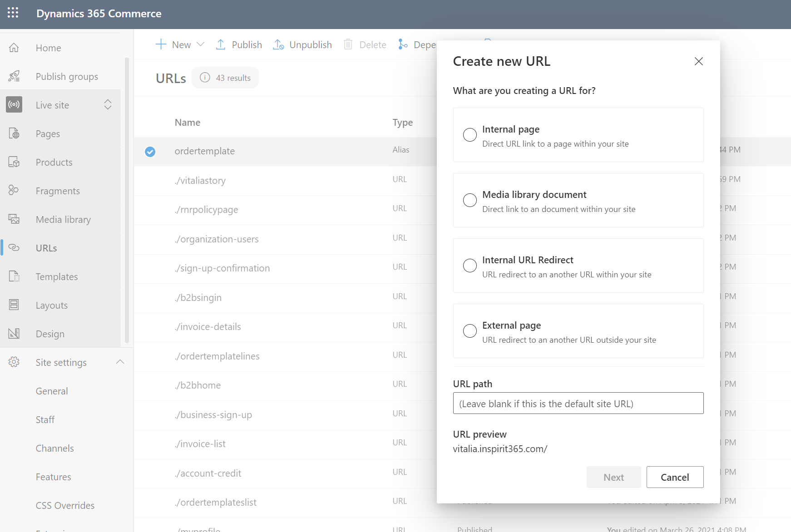Viewport: 791px width, 532px height.
Task: Select the Internal page radio option
Action: [470, 135]
